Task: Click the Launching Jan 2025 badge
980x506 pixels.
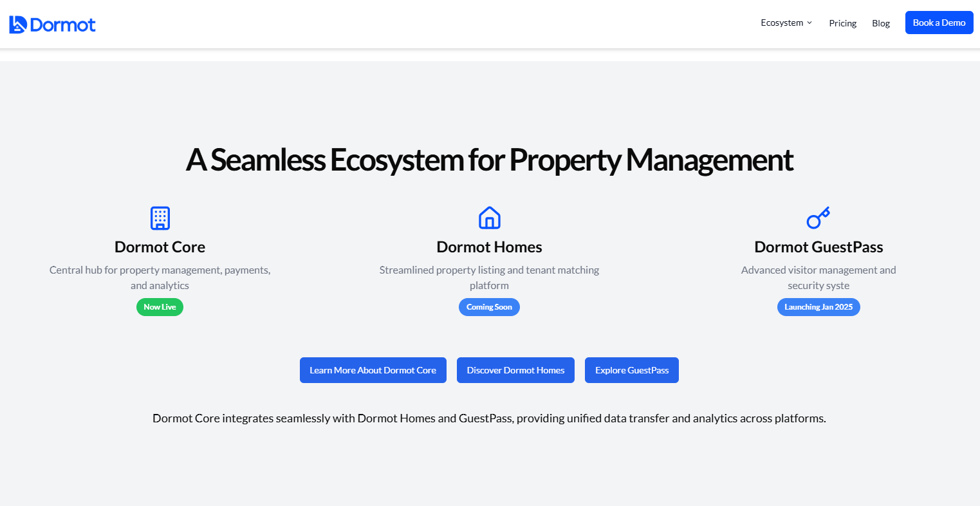Action: (x=818, y=307)
